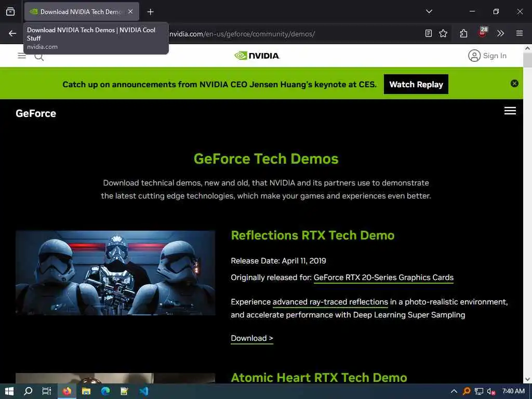Open the Notepad++ taskbar icon
The width and height of the screenshot is (532, 399).
coord(125,391)
